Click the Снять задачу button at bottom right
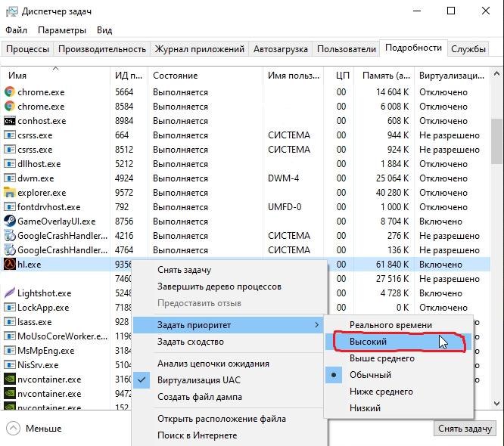The image size is (504, 446). pos(465,429)
